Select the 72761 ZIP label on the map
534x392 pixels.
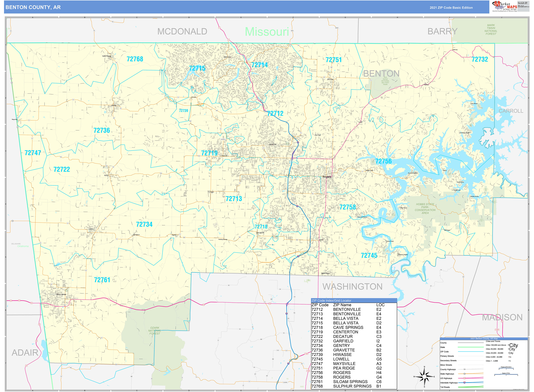102,280
